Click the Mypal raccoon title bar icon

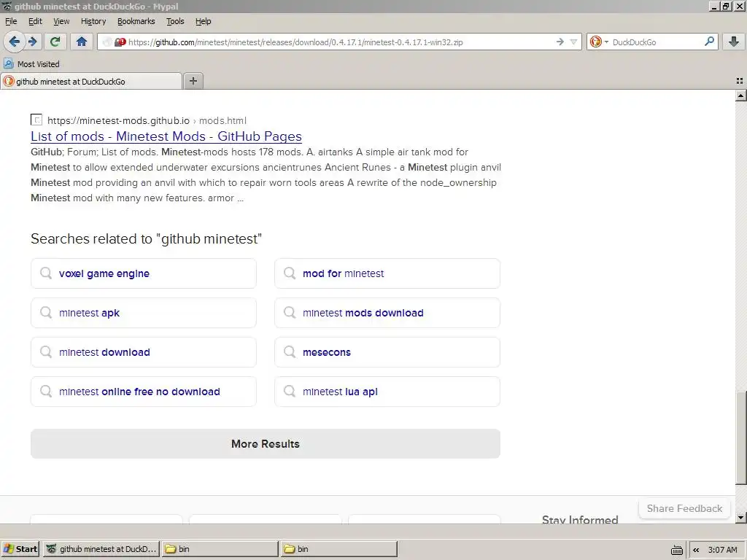pyautogui.click(x=7, y=6)
